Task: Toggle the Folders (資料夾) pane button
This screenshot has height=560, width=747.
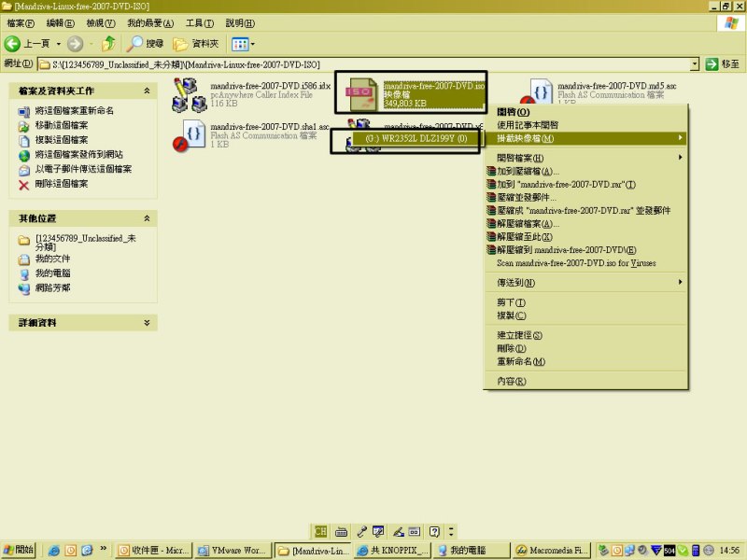Action: pyautogui.click(x=196, y=44)
